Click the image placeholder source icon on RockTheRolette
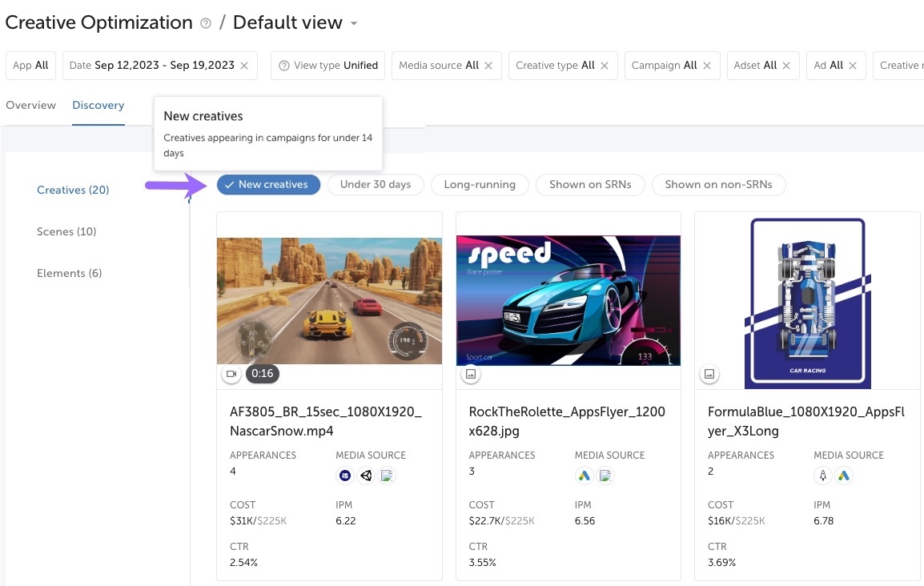 [605, 476]
